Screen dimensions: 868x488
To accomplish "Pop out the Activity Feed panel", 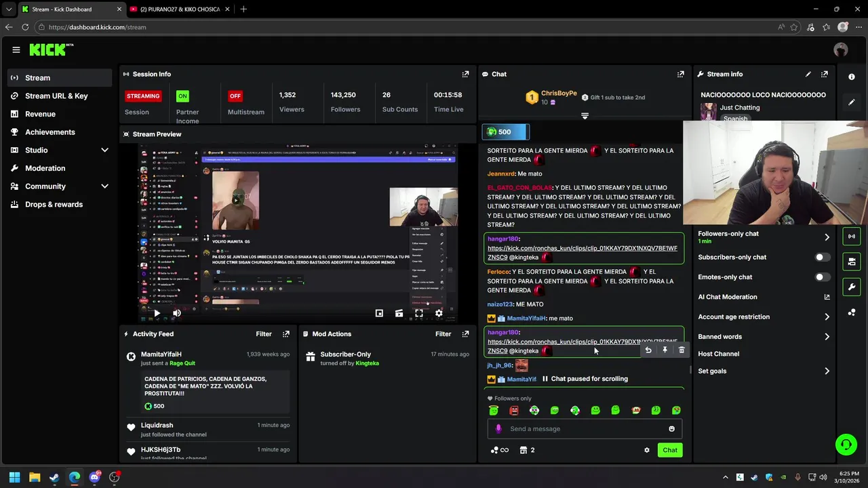I will click(x=286, y=333).
